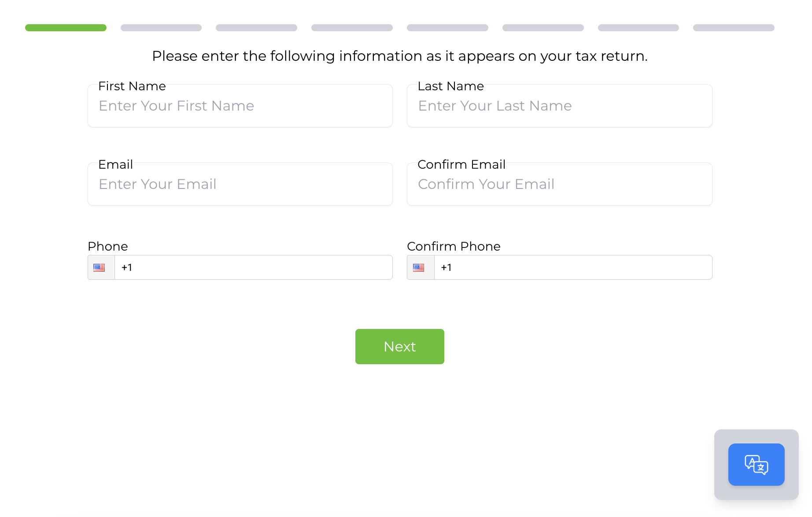Click the US flag beside Phone
Image resolution: width=812 pixels, height=517 pixels.
coord(99,268)
